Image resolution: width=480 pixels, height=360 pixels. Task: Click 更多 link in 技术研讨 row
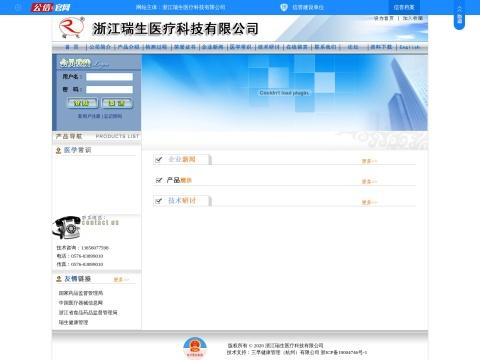[369, 203]
